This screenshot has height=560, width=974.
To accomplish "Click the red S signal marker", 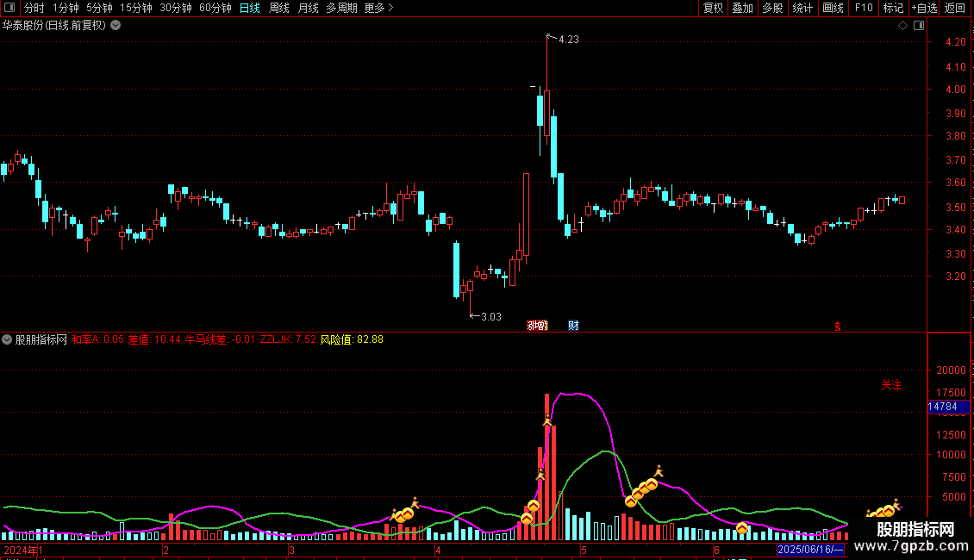I will pos(837,327).
